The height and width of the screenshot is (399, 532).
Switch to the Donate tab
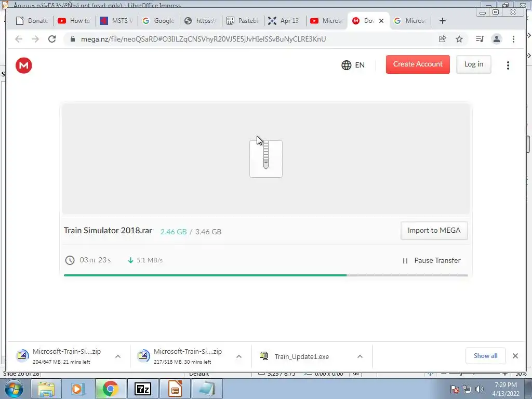pos(33,21)
